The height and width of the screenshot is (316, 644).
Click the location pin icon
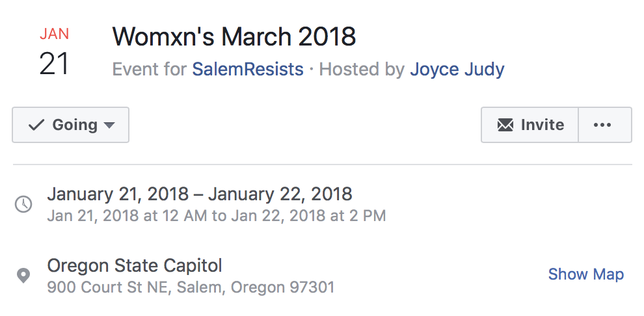pos(23,276)
